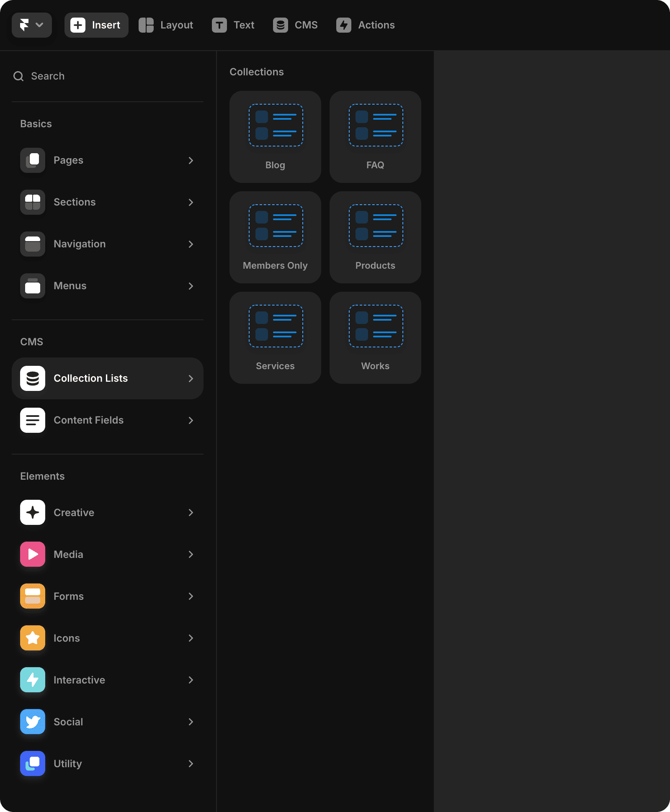Insert the Blog collection list
The image size is (670, 812).
(x=275, y=137)
